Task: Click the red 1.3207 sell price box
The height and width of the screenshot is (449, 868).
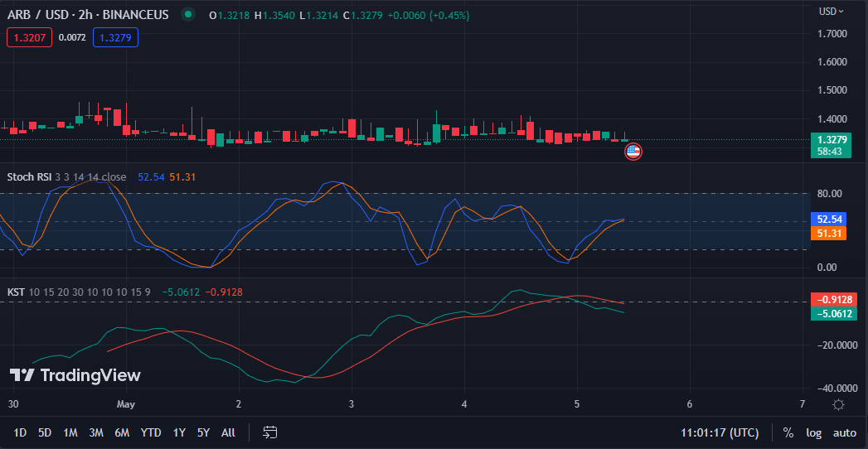Action: click(30, 36)
